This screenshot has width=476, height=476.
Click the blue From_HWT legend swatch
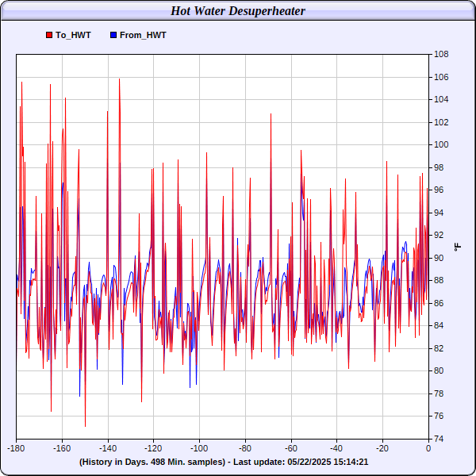pyautogui.click(x=113, y=35)
